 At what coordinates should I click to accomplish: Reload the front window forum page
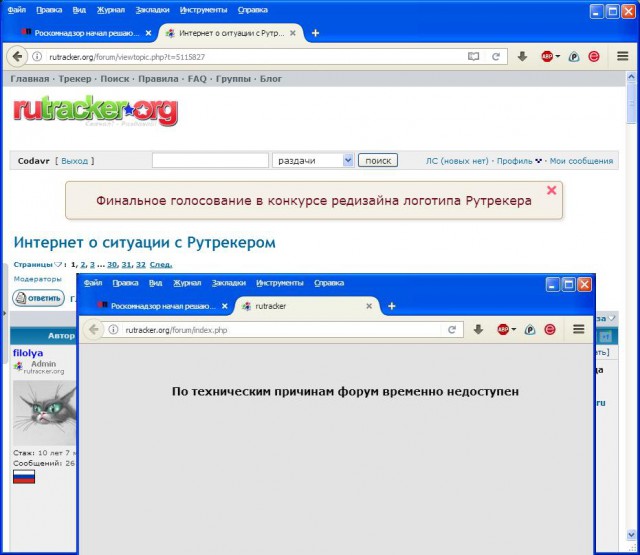452,329
